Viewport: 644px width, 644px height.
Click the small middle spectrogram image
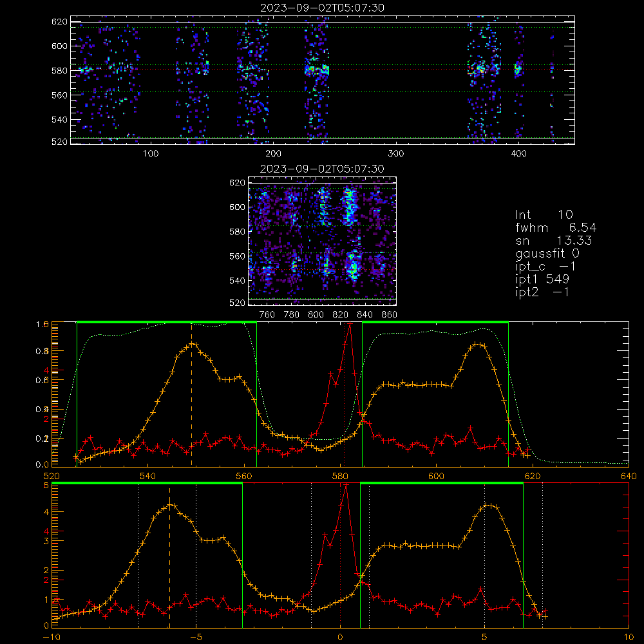[x=323, y=241]
